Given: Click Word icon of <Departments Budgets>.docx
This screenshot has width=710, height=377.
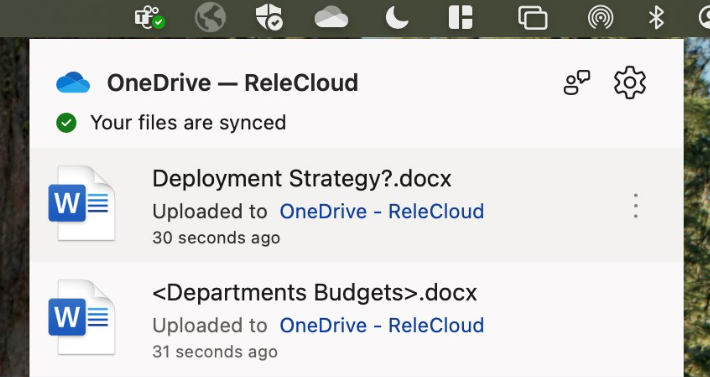Looking at the screenshot, I should (82, 317).
